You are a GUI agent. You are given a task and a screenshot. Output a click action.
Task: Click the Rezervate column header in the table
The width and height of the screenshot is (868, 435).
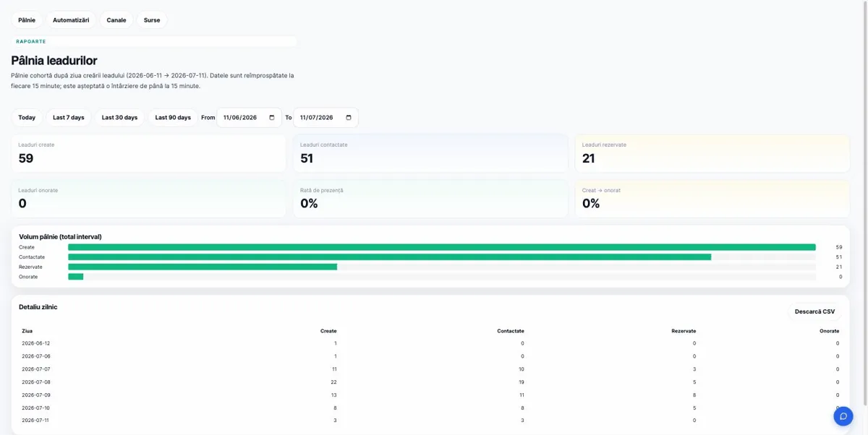[x=684, y=331]
